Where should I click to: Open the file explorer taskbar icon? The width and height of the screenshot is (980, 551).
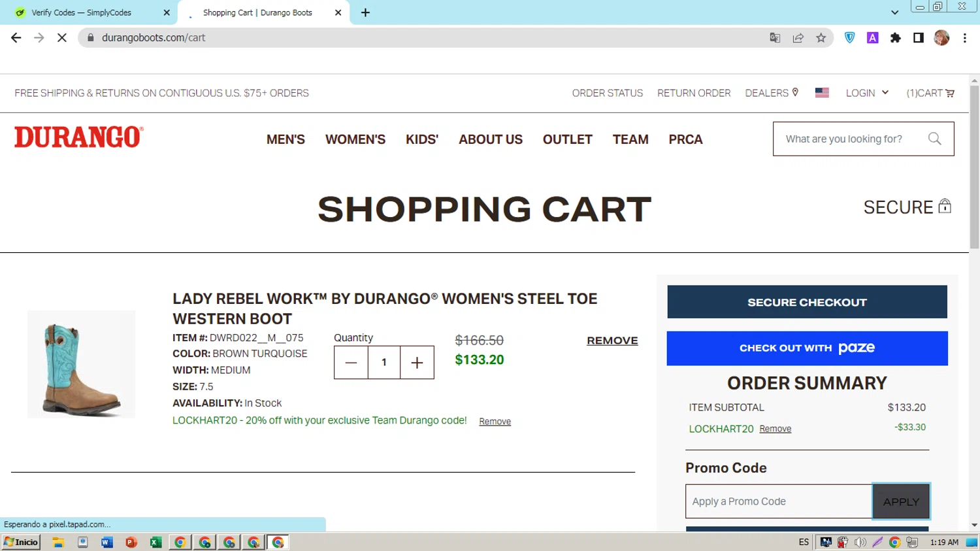(x=58, y=542)
